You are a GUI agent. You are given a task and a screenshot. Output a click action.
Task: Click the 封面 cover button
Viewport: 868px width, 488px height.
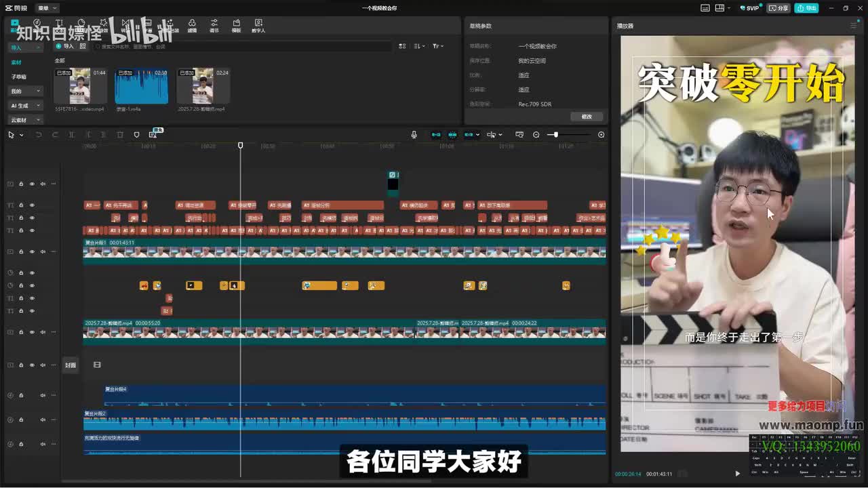point(71,365)
